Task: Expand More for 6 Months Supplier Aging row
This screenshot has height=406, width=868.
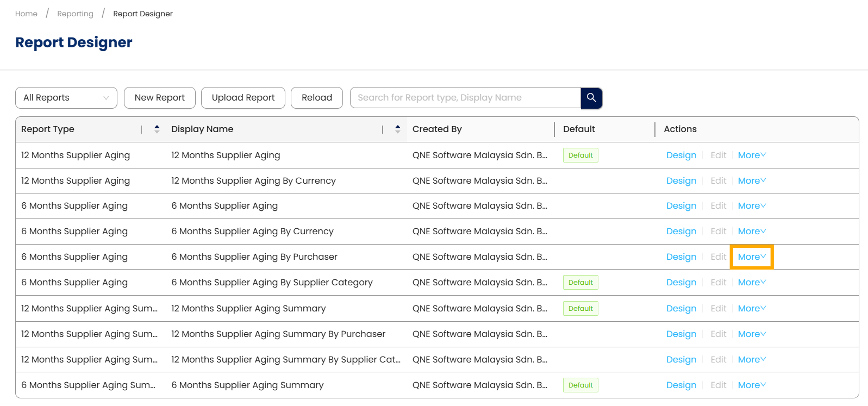Action: pos(752,205)
